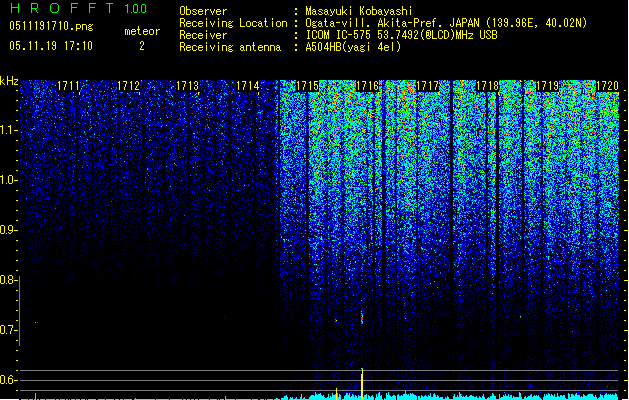
Task: Click the 1.1 kHz axis label
Action: click(9, 130)
